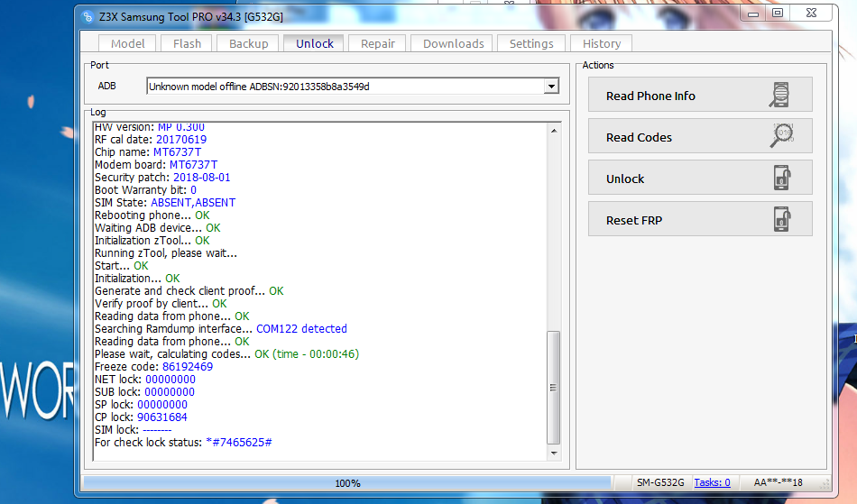Maximize the Z3X Samsung Tool window
The height and width of the screenshot is (504, 857).
click(778, 14)
